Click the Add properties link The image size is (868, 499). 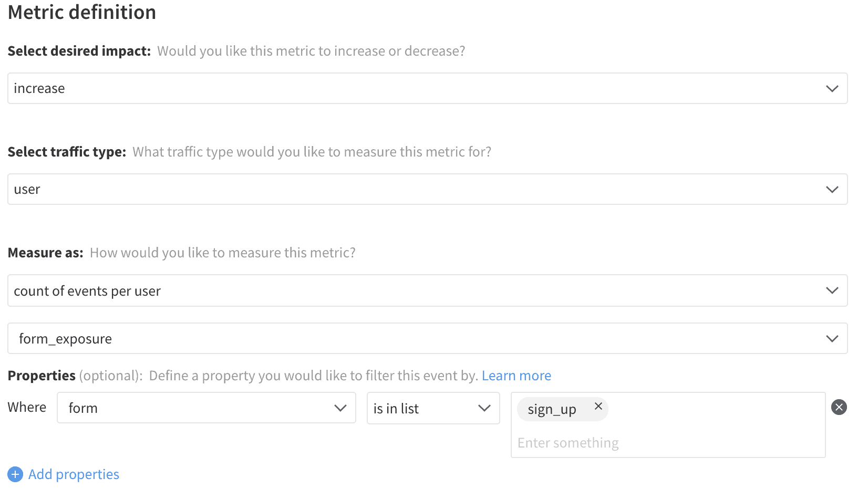point(74,474)
